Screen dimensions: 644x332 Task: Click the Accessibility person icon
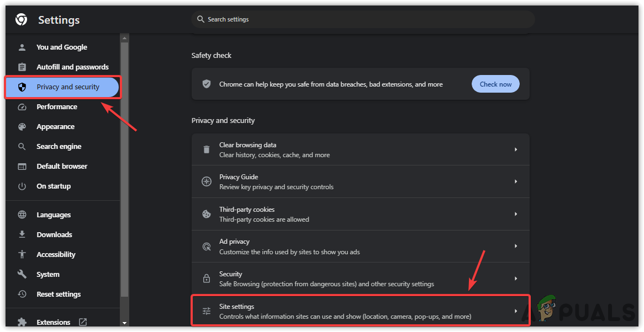(22, 255)
